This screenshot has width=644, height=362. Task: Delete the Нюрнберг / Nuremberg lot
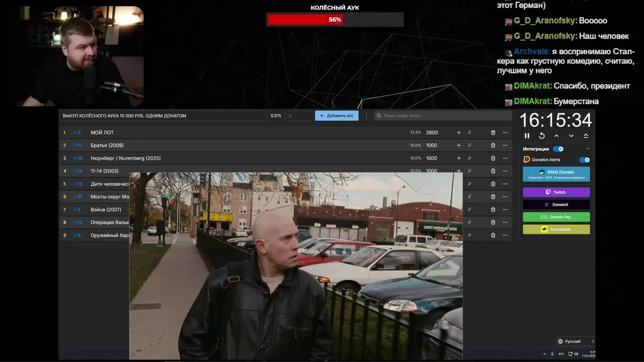point(493,158)
